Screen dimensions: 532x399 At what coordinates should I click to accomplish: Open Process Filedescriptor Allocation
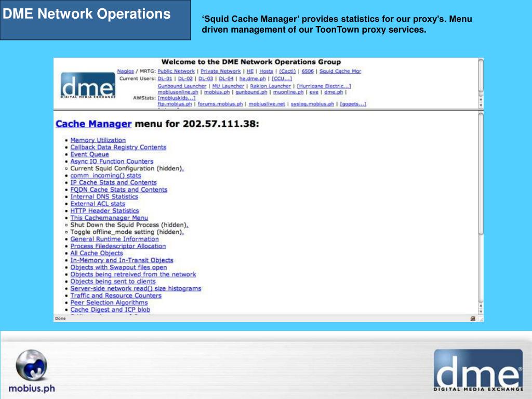[118, 246]
